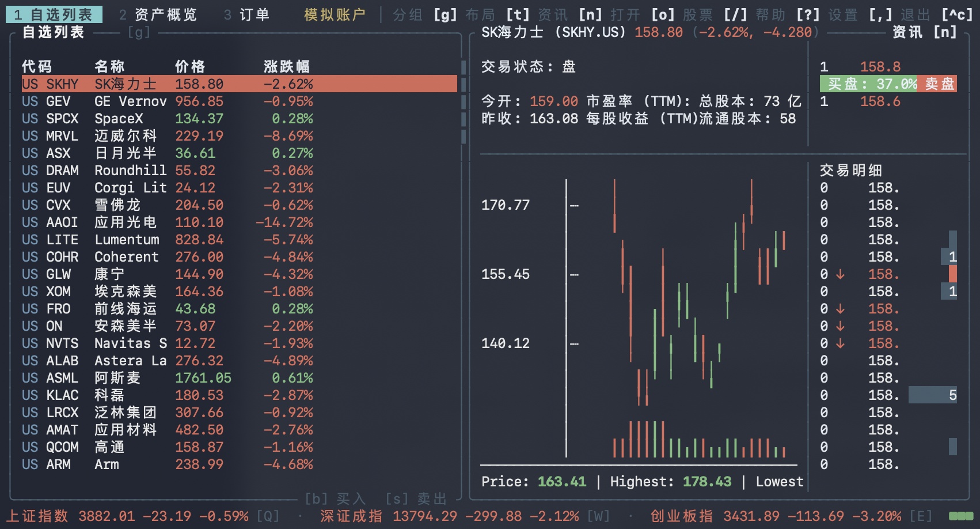The image size is (980, 529).
Task: Click the 170.77 chart axis label
Action: 506,205
